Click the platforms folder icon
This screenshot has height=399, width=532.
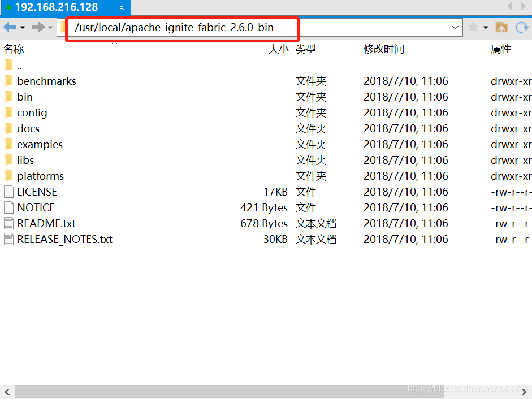coord(9,176)
